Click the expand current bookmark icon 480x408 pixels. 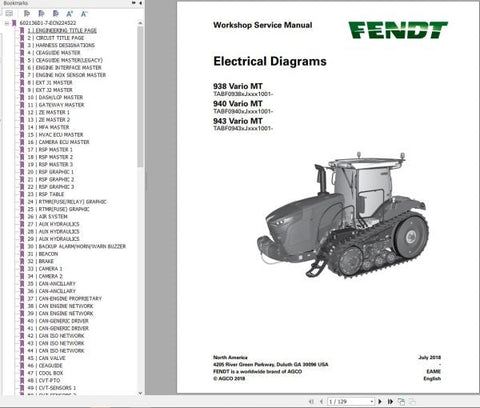click(27, 13)
